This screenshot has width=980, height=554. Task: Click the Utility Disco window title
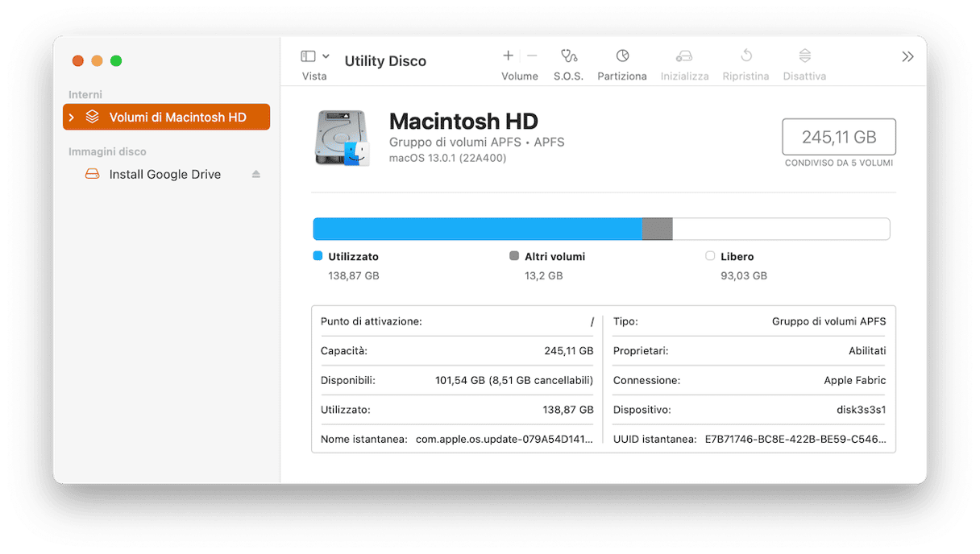click(x=385, y=61)
